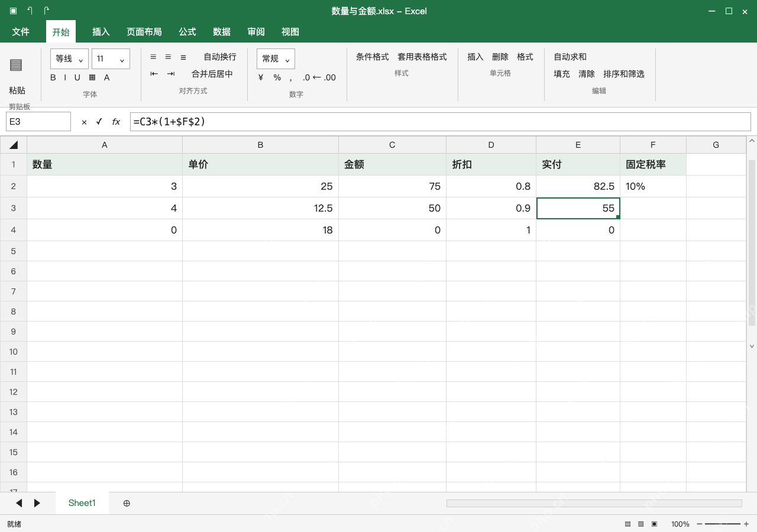Toggle underline formatting (U)

click(x=77, y=77)
